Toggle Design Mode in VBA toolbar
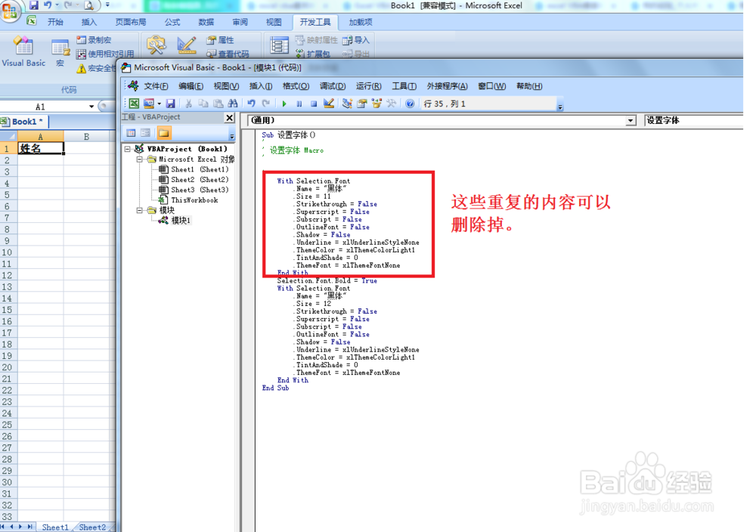Viewport: 756px width, 532px height. click(x=329, y=104)
